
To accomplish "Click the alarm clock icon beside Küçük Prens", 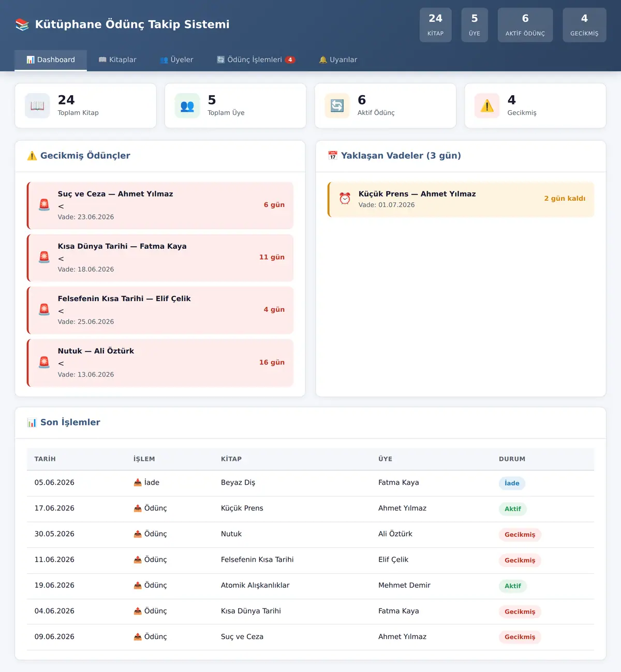I will (x=345, y=199).
